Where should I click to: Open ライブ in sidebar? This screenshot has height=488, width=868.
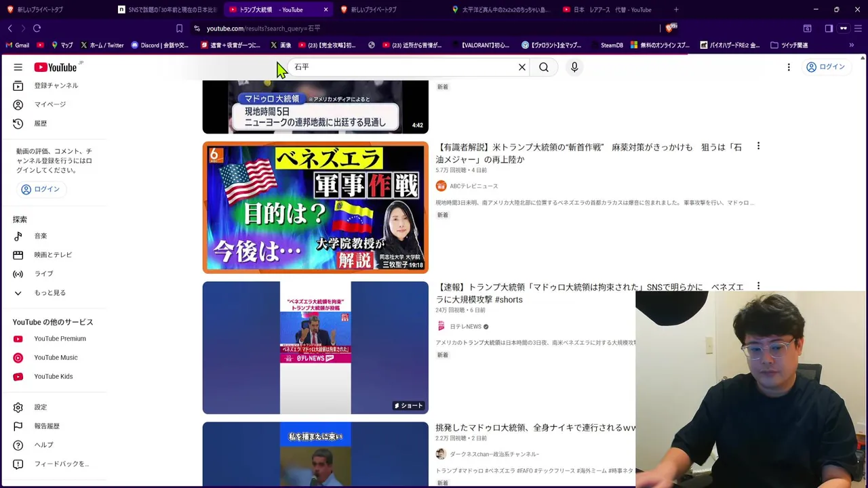point(54,274)
